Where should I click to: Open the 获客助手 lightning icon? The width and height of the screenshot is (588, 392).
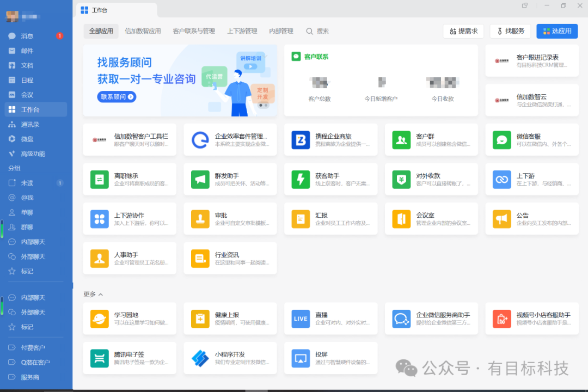301,180
